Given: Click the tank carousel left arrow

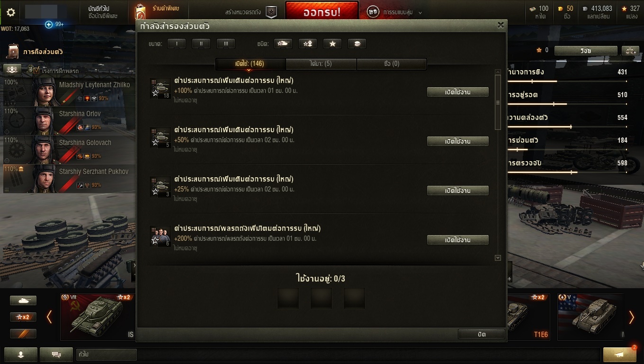Looking at the screenshot, I should coord(49,317).
